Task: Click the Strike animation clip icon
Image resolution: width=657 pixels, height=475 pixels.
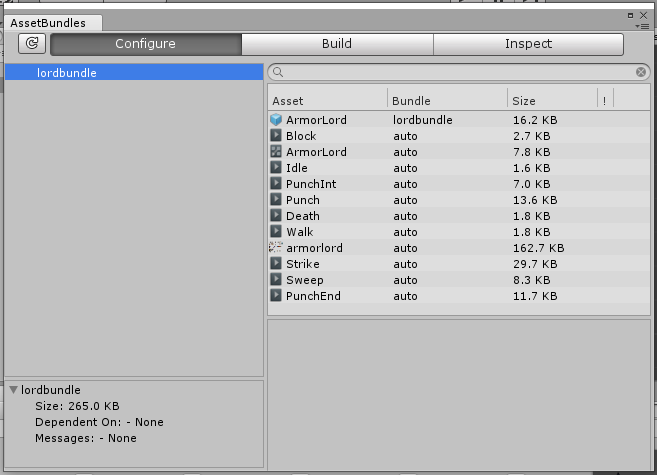Action: click(276, 263)
